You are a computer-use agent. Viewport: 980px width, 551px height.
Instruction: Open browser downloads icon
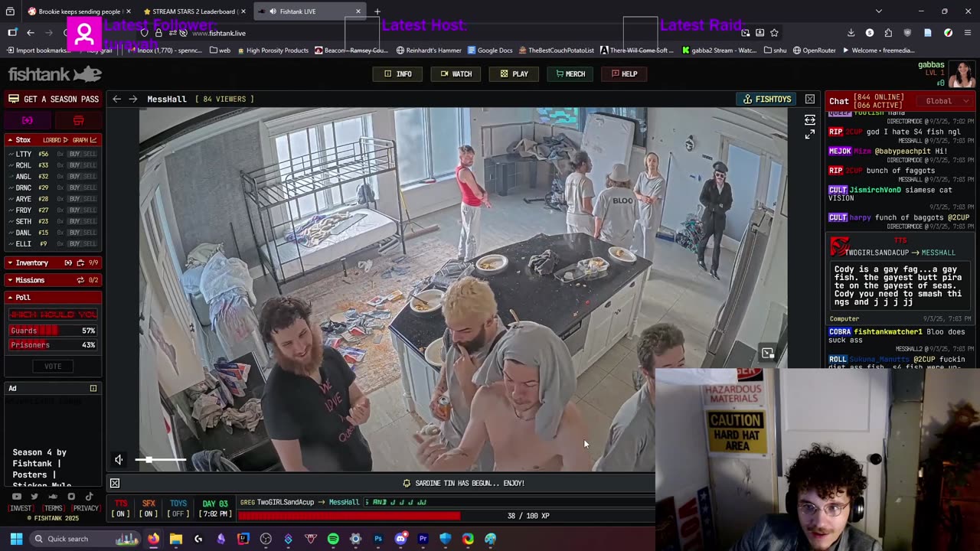851,33
